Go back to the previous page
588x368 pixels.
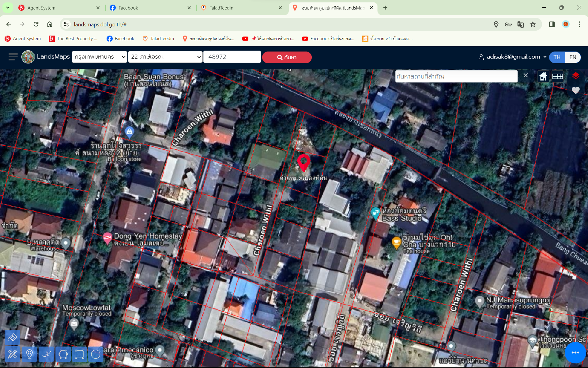tap(9, 24)
